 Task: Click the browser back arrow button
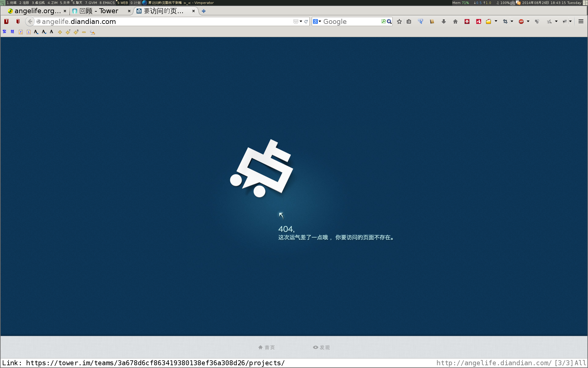30,21
